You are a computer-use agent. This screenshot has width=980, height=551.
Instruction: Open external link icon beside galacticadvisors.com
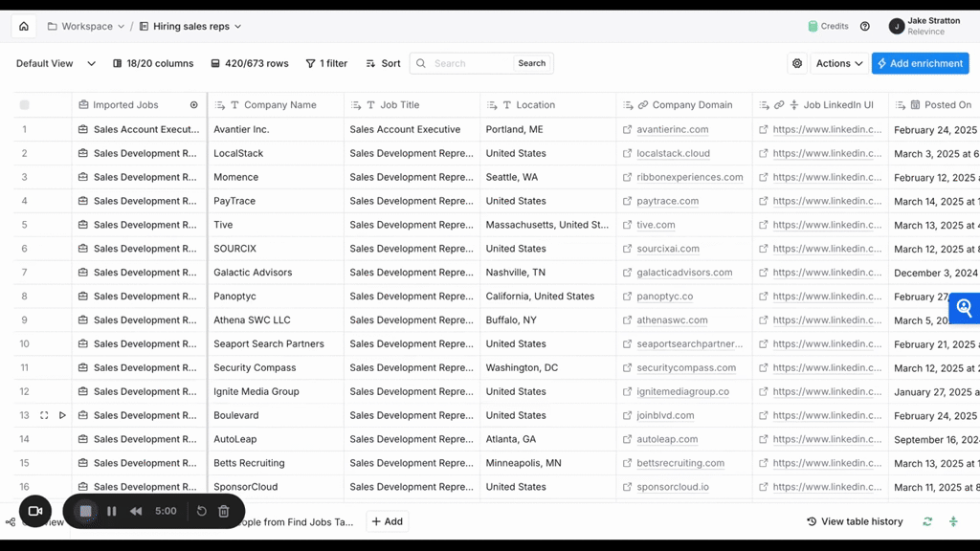click(x=627, y=273)
